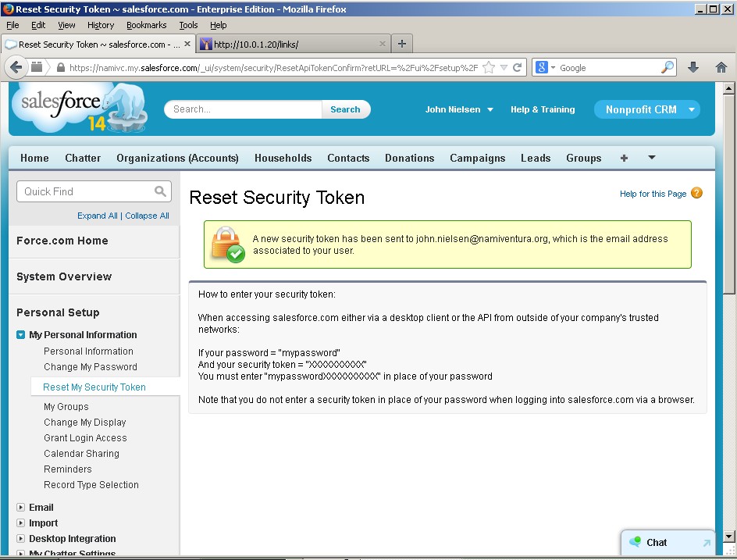The image size is (737, 560).
Task: Click the Expand All link
Action: tap(98, 216)
